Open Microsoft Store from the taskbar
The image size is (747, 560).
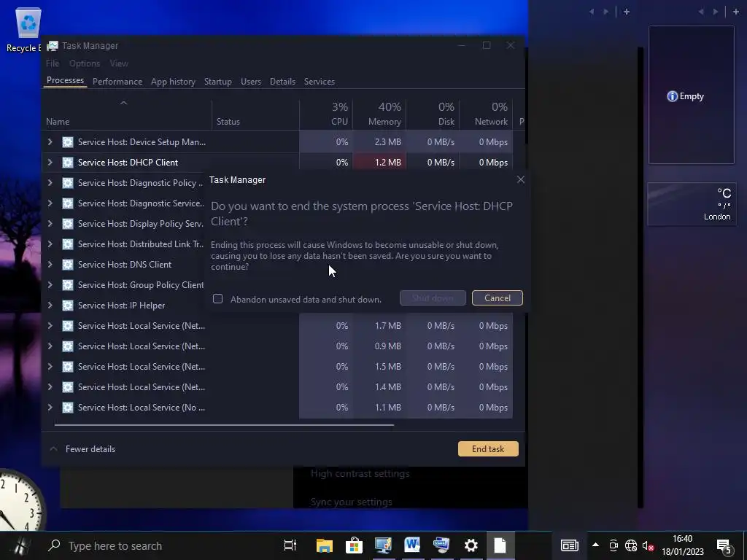354,545
